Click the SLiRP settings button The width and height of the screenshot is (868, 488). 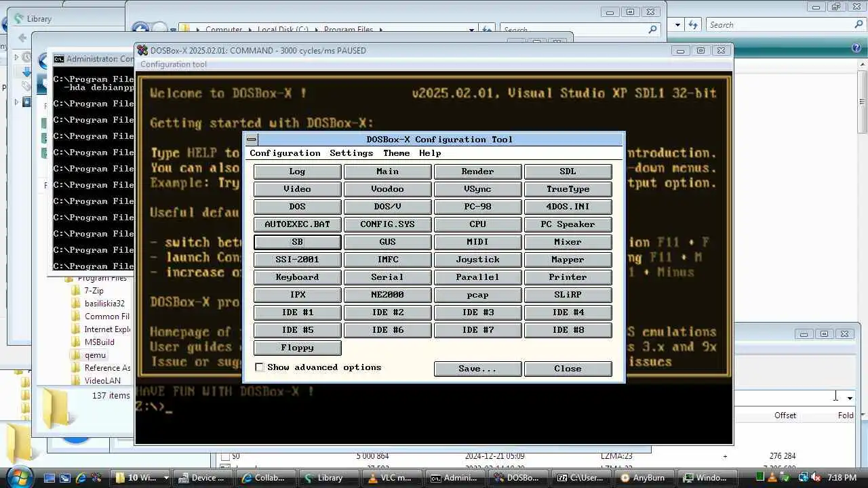[x=568, y=295]
